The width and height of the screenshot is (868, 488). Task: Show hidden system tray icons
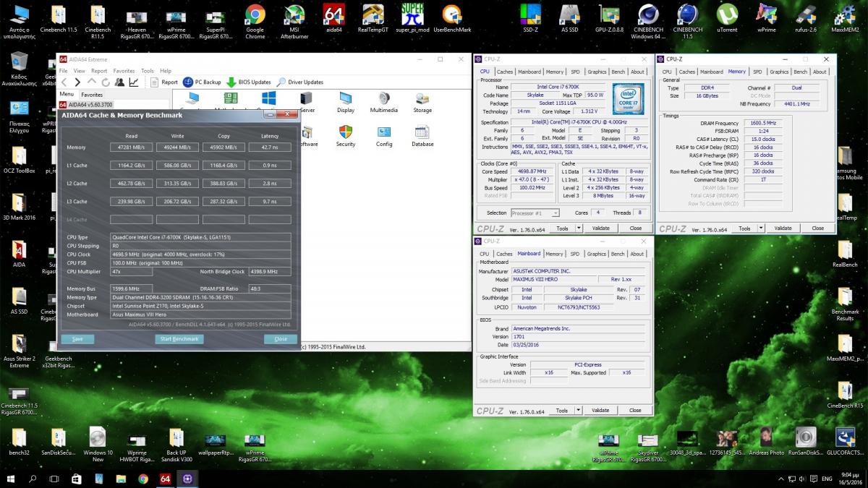(780, 479)
